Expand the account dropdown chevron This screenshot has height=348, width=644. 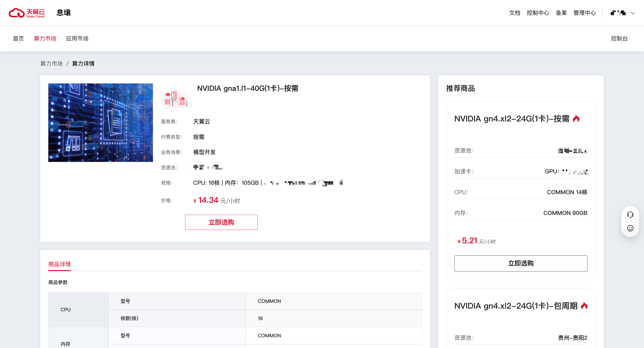[x=633, y=13]
